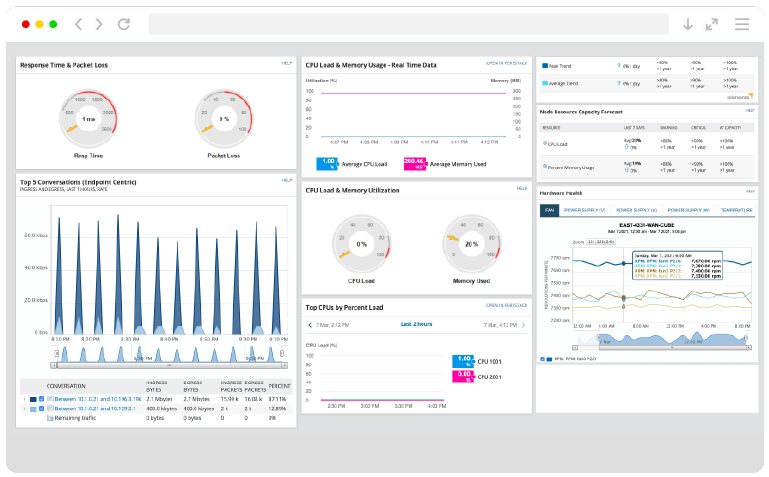
Task: Click the dark blue Peak Trend color swatch
Action: pyautogui.click(x=545, y=66)
